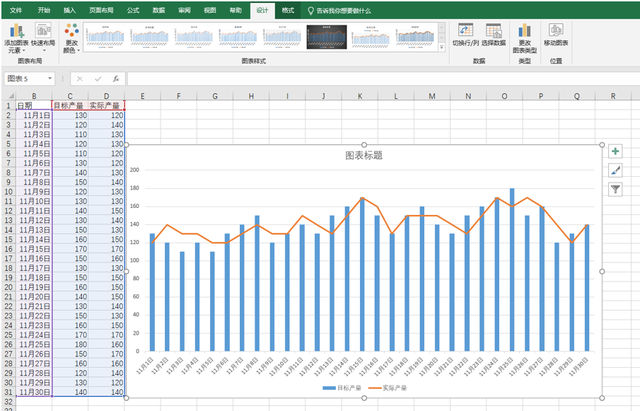Viewport: 640px width, 411px height.
Task: Click the insert function fx button
Action: (x=116, y=78)
